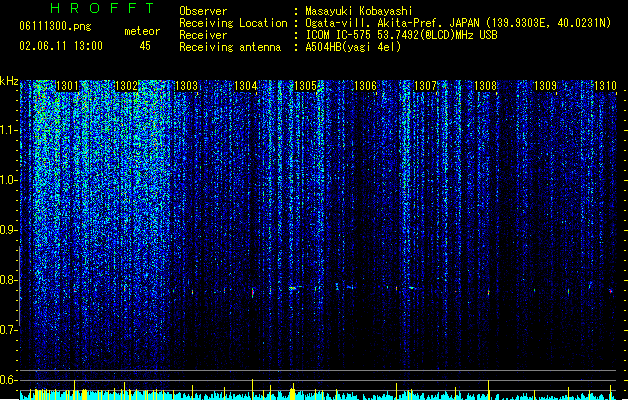This screenshot has width=629, height=400.
Task: Click the 1308 time marker
Action: 485,86
